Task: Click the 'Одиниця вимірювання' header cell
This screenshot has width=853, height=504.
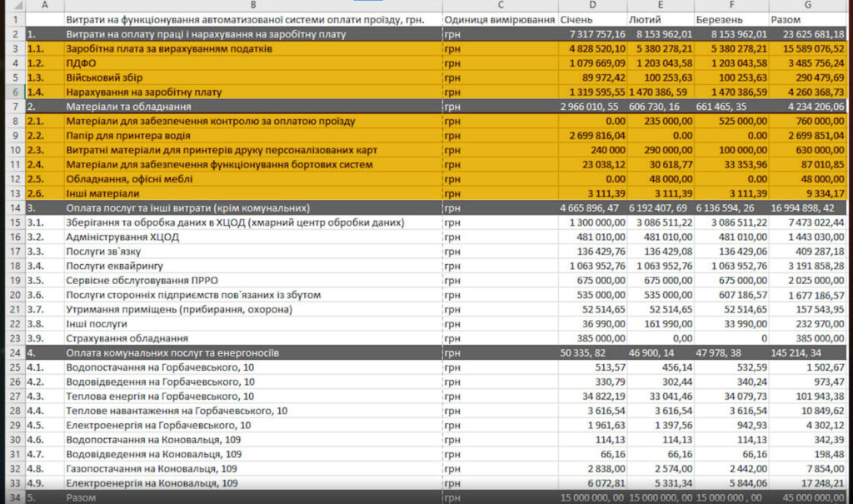Action: pos(500,20)
